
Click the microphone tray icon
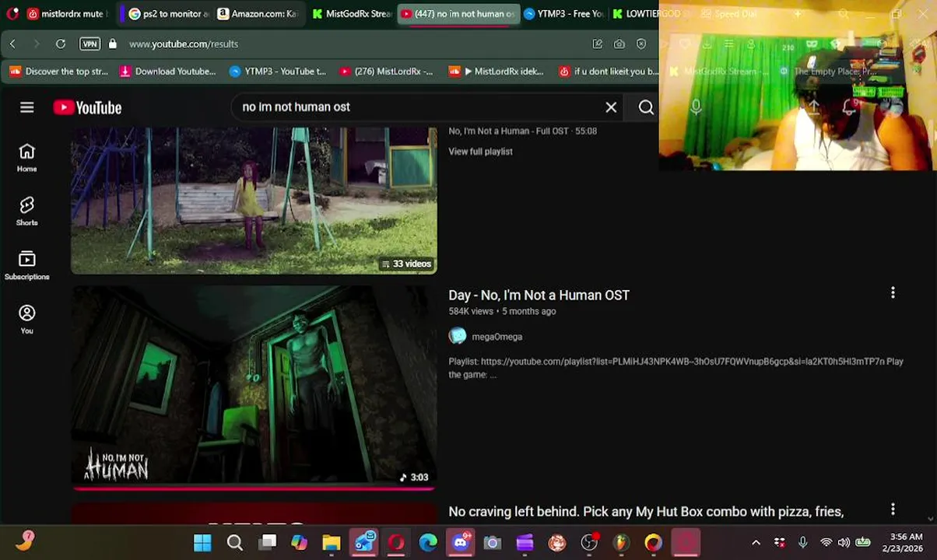[802, 542]
